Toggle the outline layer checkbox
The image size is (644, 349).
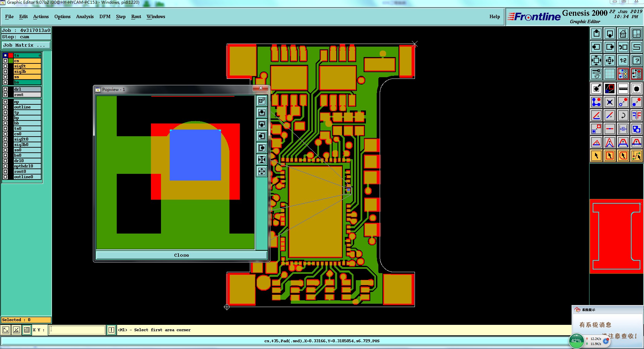5,107
